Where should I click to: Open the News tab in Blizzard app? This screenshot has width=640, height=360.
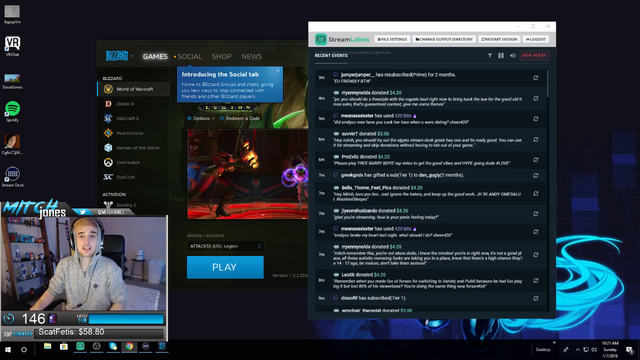click(251, 57)
